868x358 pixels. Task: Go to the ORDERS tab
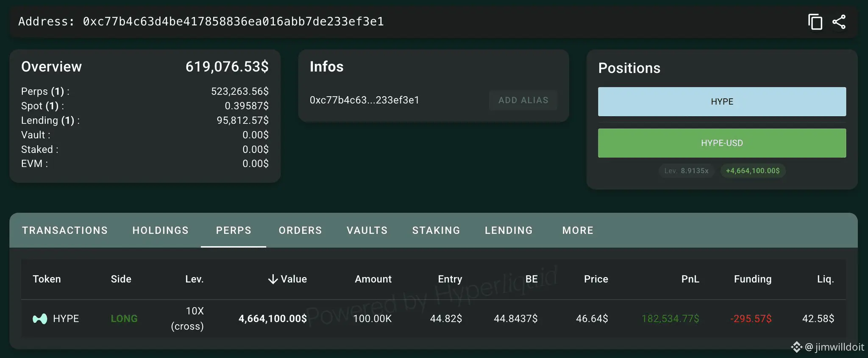300,230
